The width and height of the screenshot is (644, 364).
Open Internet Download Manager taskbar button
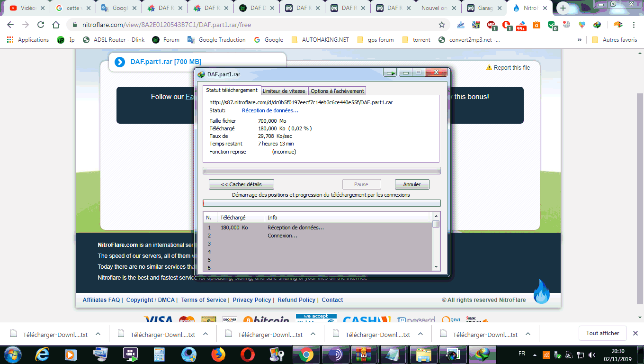coord(482,355)
